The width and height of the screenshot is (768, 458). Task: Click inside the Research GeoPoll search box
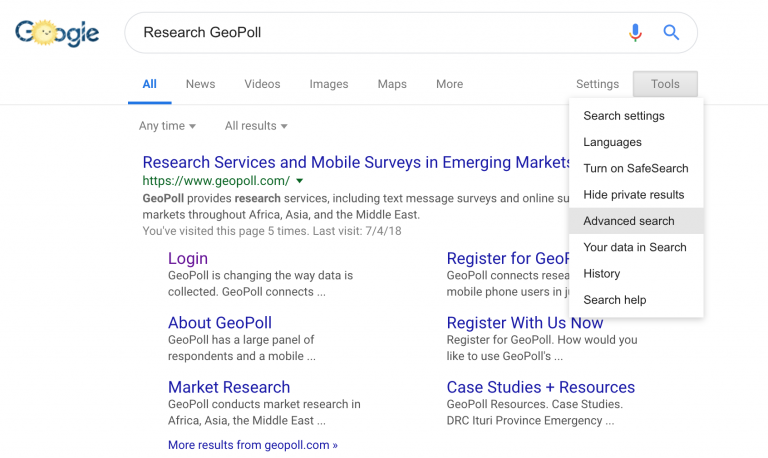coord(370,33)
